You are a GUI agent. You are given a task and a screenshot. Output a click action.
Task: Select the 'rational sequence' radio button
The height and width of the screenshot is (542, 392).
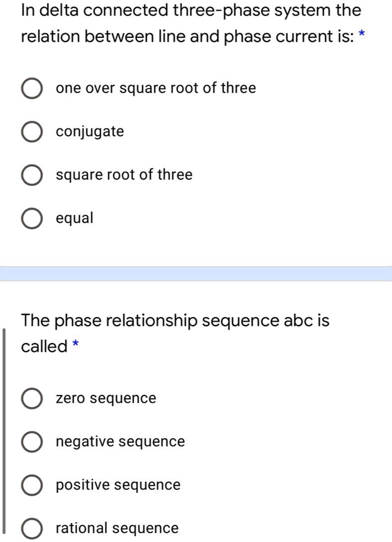(32, 528)
